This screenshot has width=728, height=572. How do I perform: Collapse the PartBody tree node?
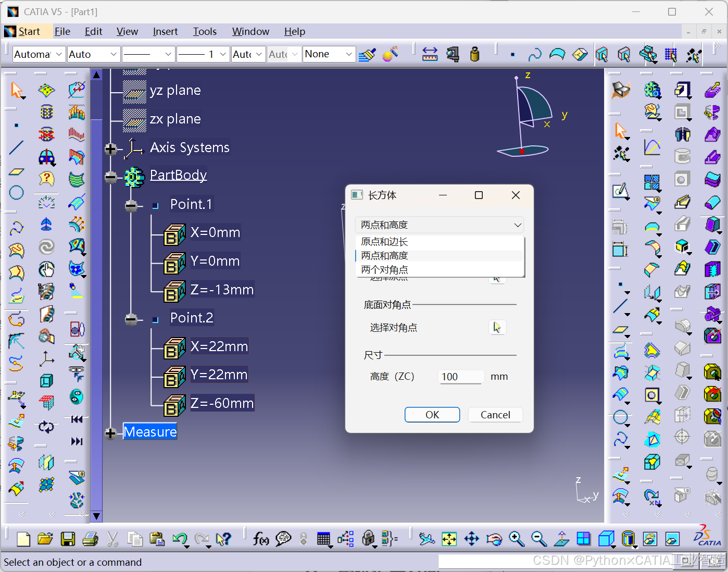click(x=110, y=177)
